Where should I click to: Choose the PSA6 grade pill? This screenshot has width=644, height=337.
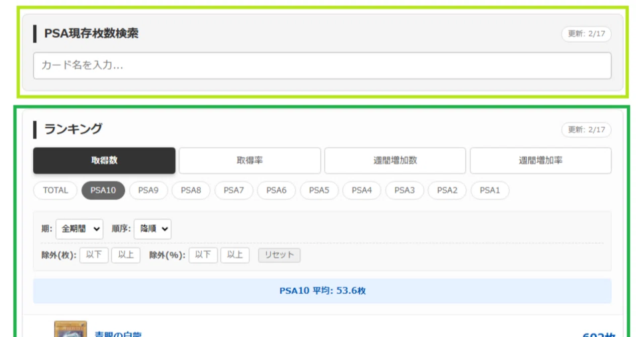276,191
